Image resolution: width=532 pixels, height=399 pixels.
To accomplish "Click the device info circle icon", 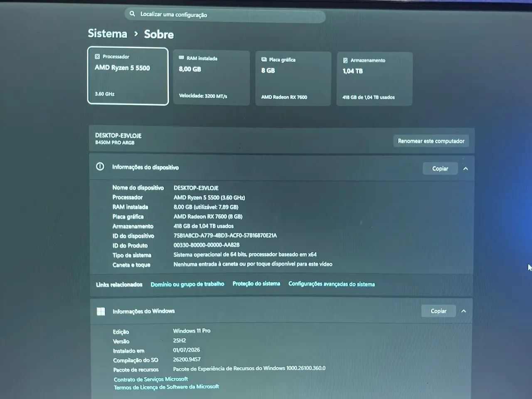I will tap(100, 167).
